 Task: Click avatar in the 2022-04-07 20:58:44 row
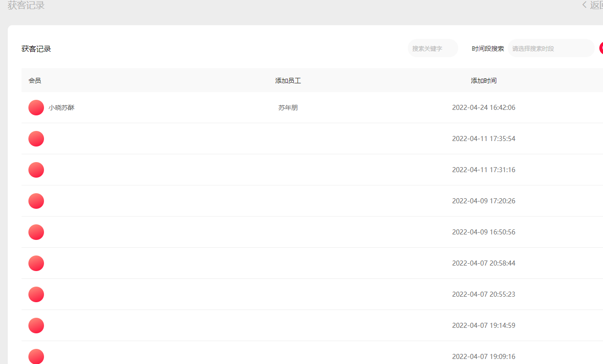click(36, 263)
